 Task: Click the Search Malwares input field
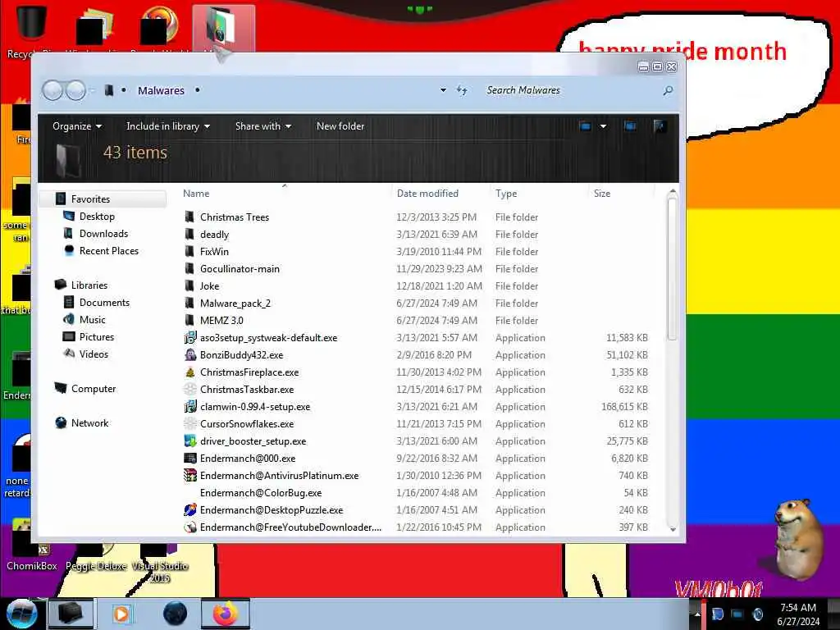[571, 90]
